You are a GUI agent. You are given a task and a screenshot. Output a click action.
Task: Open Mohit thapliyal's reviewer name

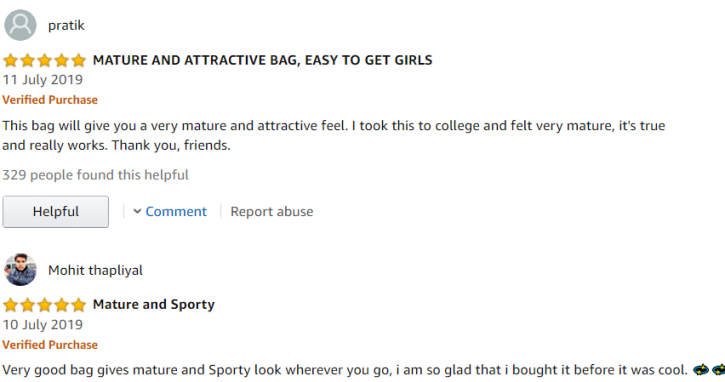[95, 270]
